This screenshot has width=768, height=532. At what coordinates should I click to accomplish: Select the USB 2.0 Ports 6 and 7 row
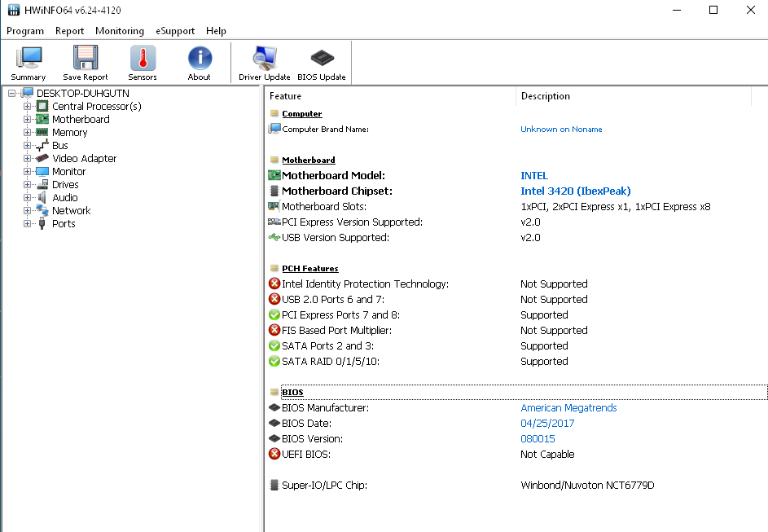(516, 299)
